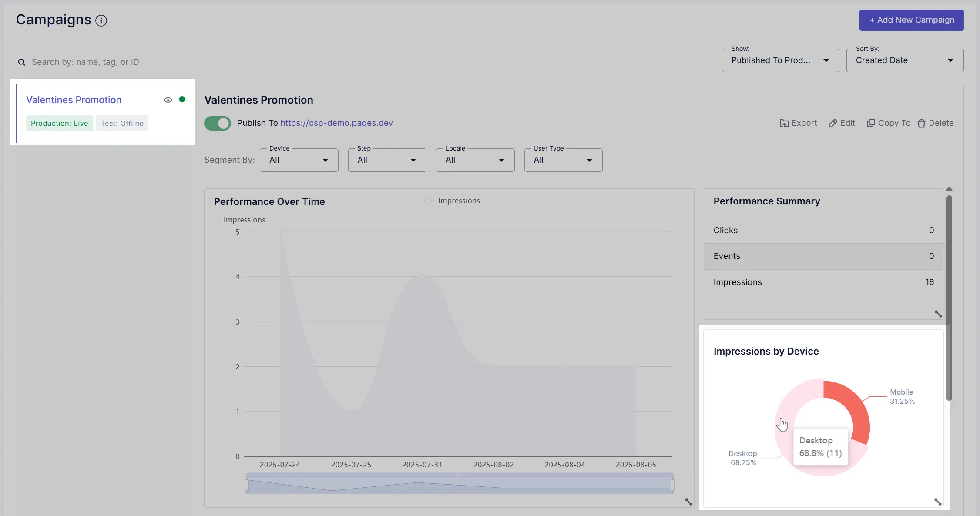Click the Campaigns info icon

(x=101, y=20)
